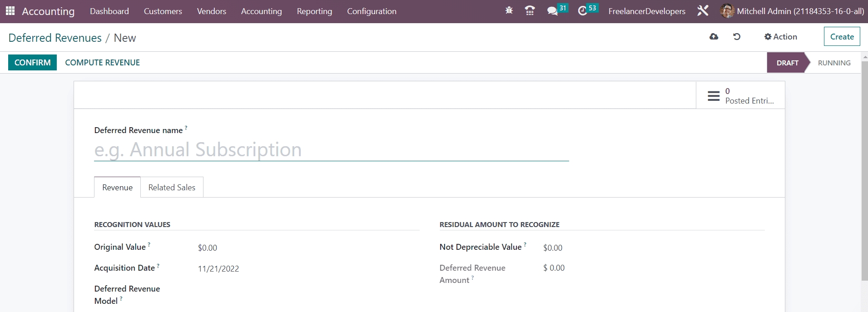Click the debug bug icon

[x=509, y=10]
